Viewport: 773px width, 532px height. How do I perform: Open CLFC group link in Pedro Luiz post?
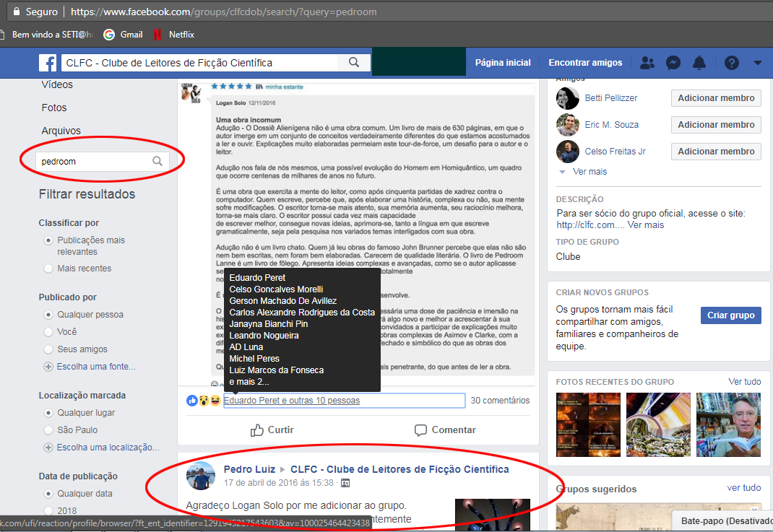[400, 469]
